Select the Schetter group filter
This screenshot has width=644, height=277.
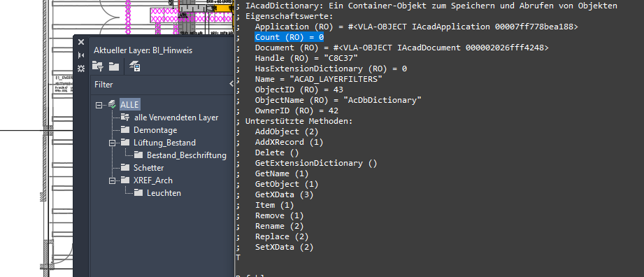tap(148, 168)
